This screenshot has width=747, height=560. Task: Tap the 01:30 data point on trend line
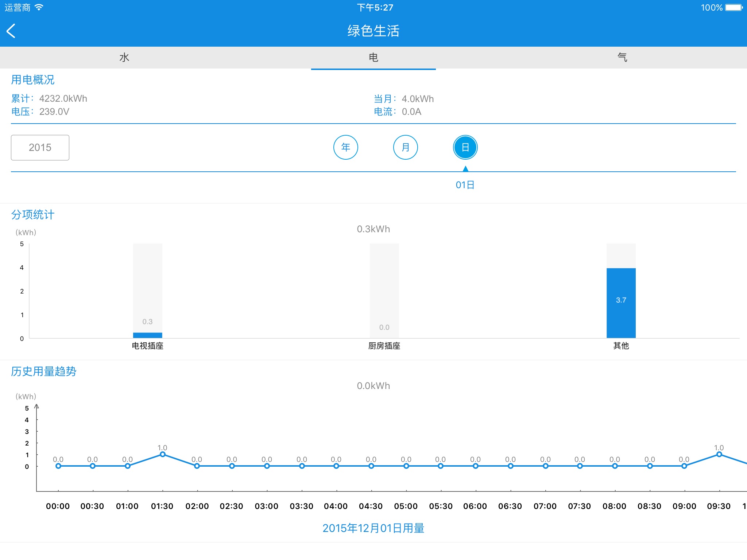click(163, 454)
